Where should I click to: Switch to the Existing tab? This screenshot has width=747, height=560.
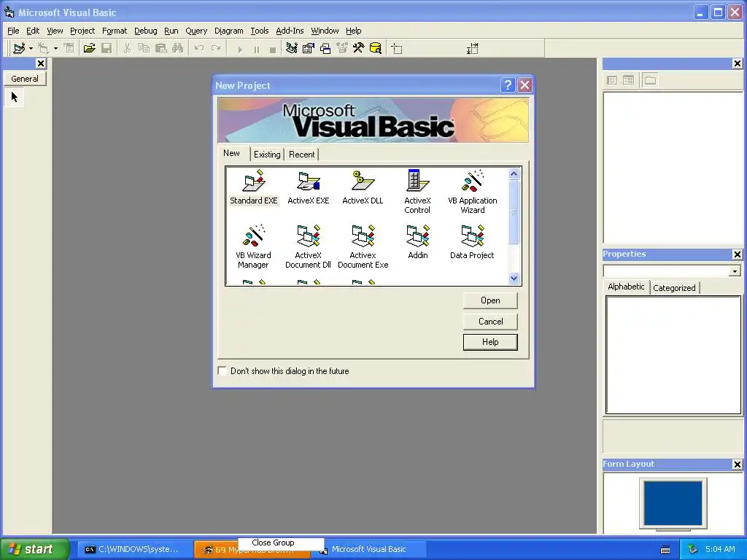click(x=267, y=155)
